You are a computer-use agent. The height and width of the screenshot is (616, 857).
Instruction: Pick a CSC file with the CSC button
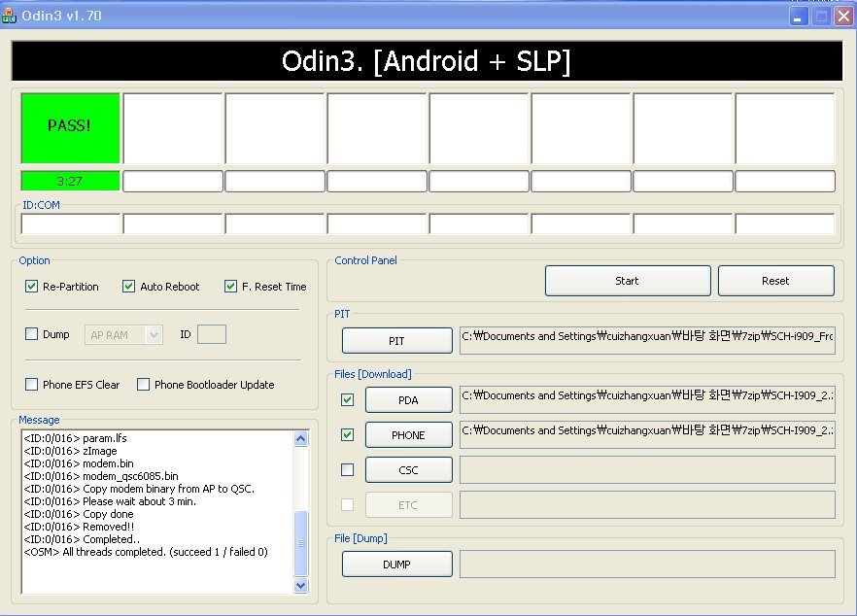(x=409, y=470)
